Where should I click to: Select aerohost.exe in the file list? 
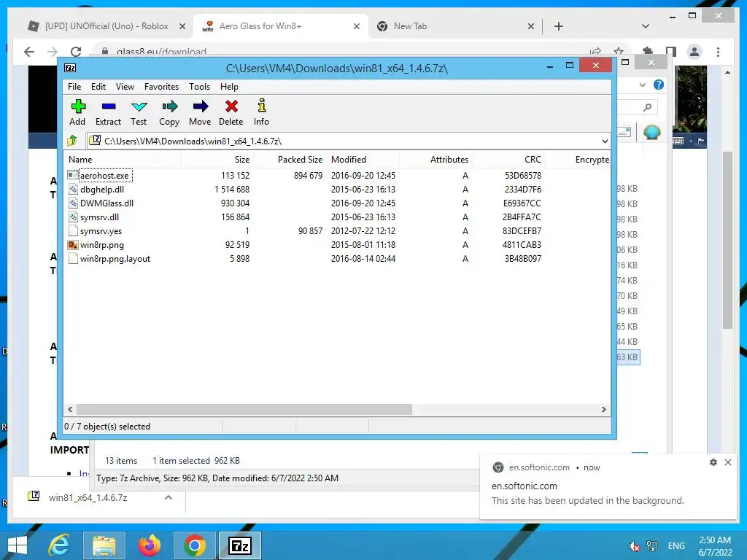click(x=104, y=175)
